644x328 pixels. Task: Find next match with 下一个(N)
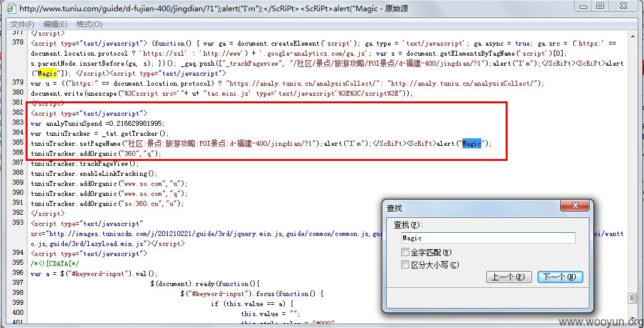pyautogui.click(x=560, y=277)
